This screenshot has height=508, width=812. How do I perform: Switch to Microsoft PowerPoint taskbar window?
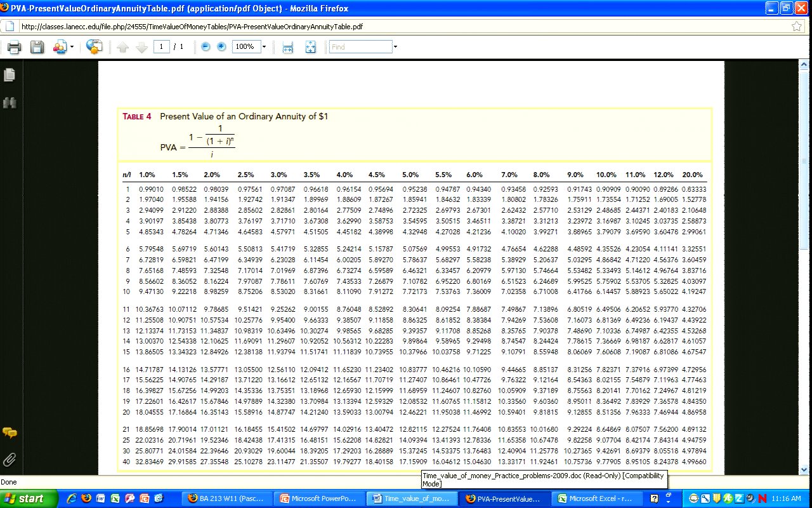point(318,498)
